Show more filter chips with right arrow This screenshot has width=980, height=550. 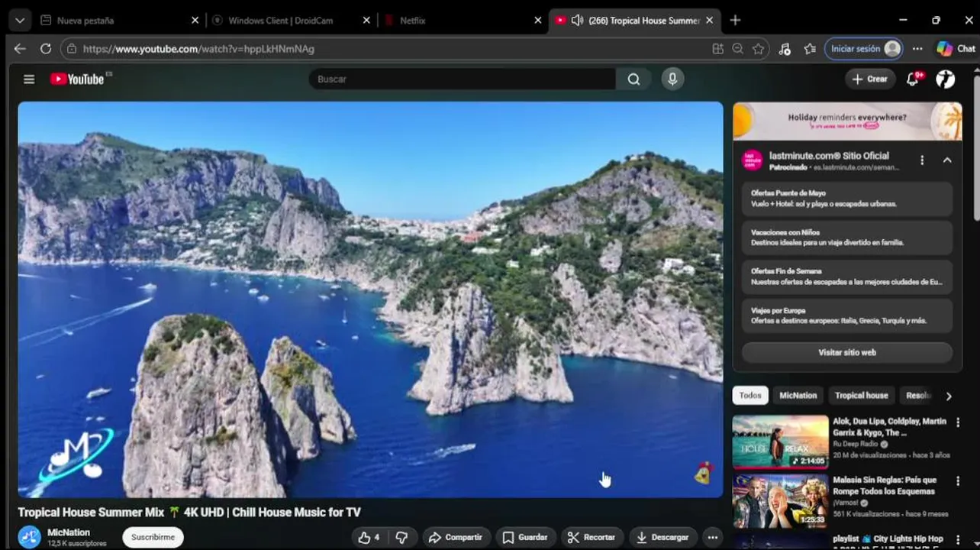click(x=949, y=396)
